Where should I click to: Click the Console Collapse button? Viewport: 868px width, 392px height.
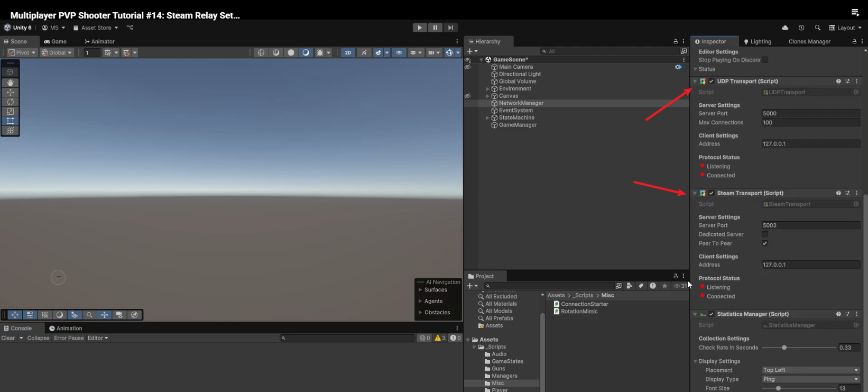38,338
